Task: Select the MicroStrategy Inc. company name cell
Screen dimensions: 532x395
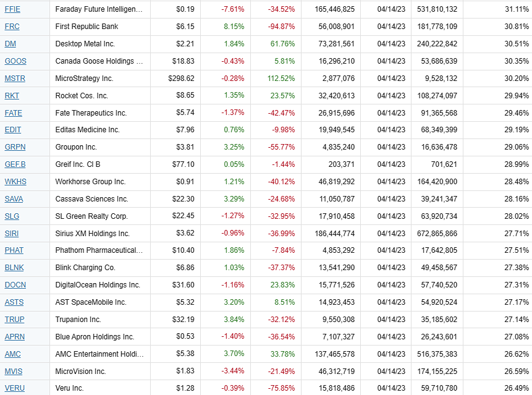Action: [x=84, y=79]
